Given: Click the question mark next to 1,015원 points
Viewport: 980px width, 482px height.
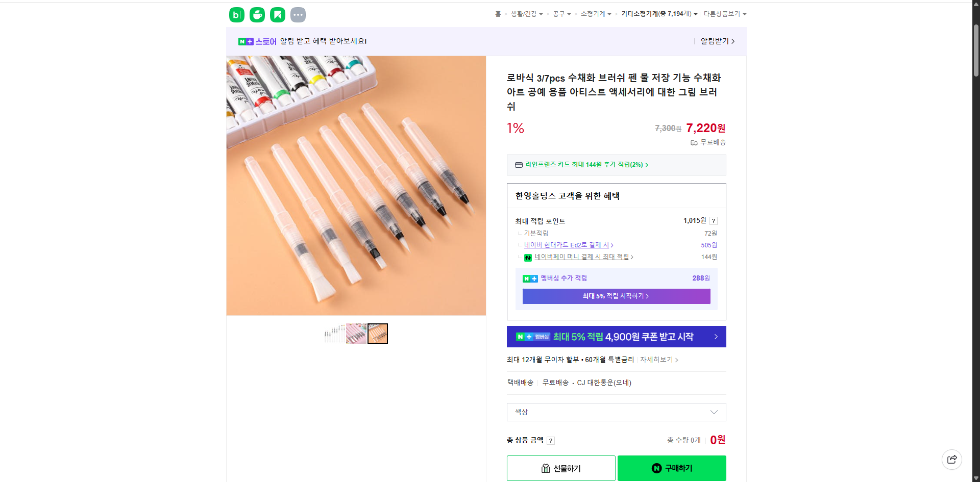Looking at the screenshot, I should point(714,221).
